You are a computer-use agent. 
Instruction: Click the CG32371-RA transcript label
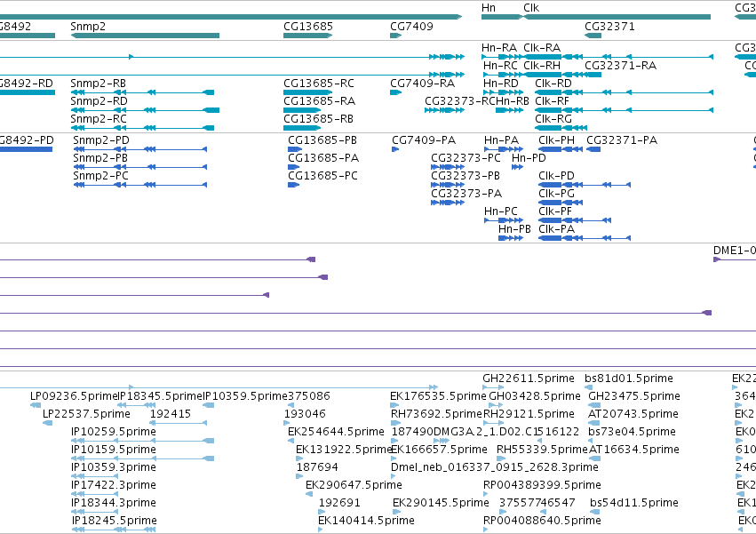click(620, 66)
